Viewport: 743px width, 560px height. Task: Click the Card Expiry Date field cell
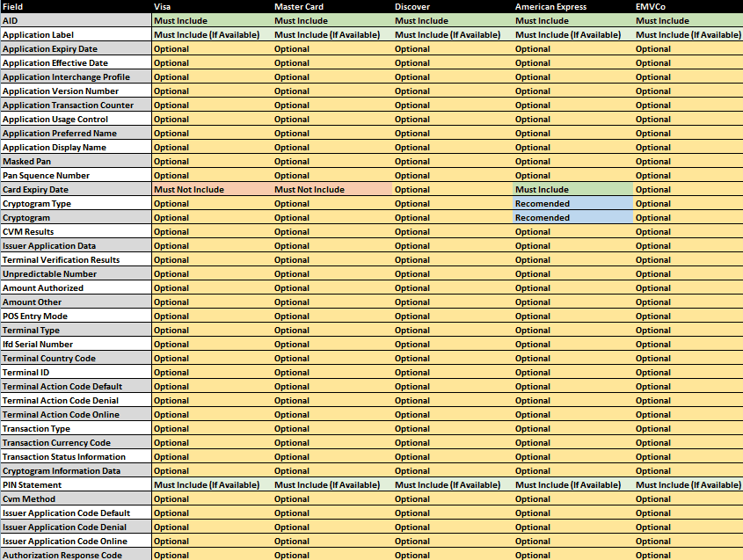(76, 189)
